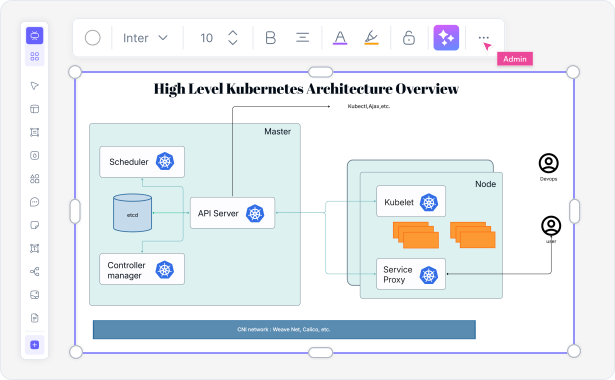Open the four-squares grid view in sidebar

click(35, 56)
